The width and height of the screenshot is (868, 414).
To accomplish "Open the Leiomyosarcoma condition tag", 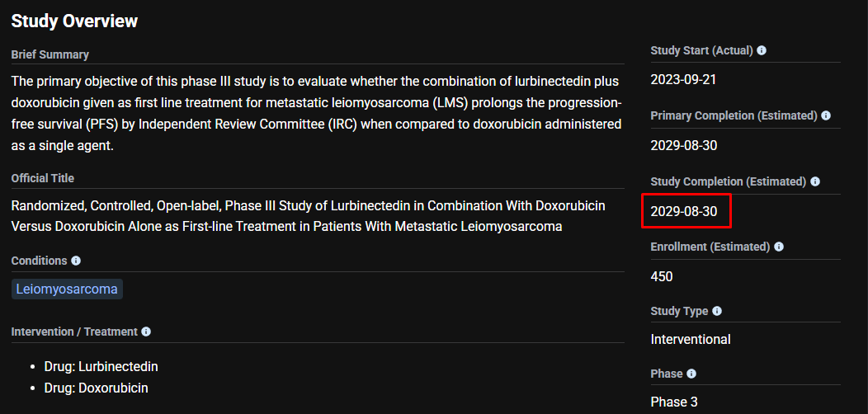I will [67, 289].
